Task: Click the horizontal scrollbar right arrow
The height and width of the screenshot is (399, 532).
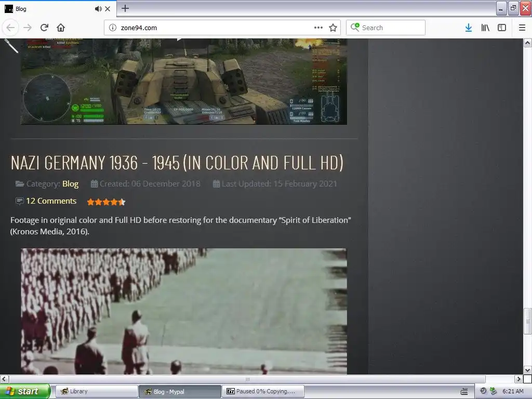Action: point(518,379)
